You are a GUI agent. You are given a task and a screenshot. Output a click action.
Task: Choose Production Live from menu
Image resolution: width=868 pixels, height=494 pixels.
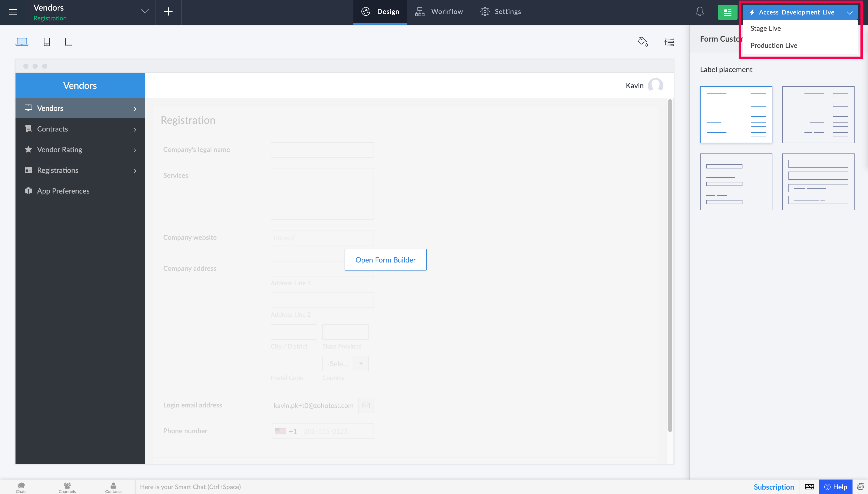[x=773, y=45]
